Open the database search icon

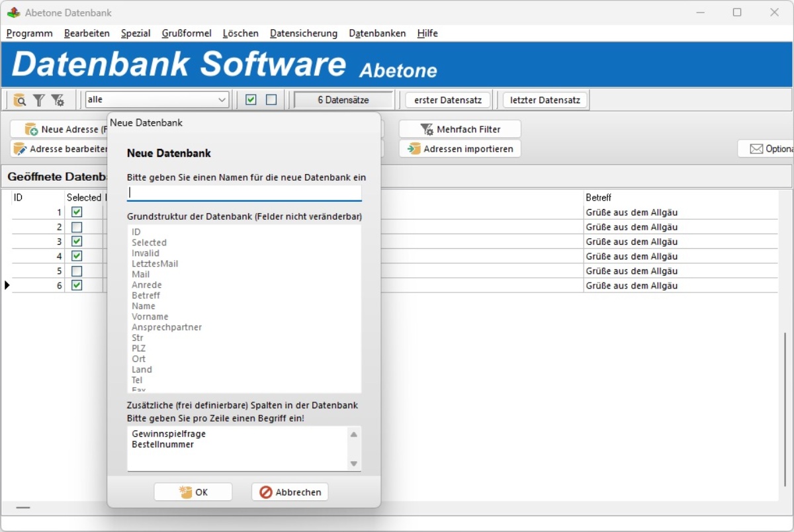click(x=20, y=100)
